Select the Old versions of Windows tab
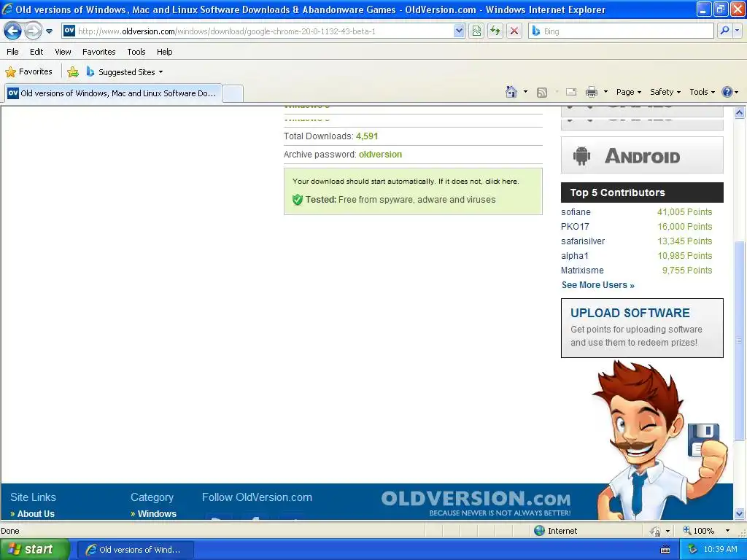 click(x=113, y=93)
